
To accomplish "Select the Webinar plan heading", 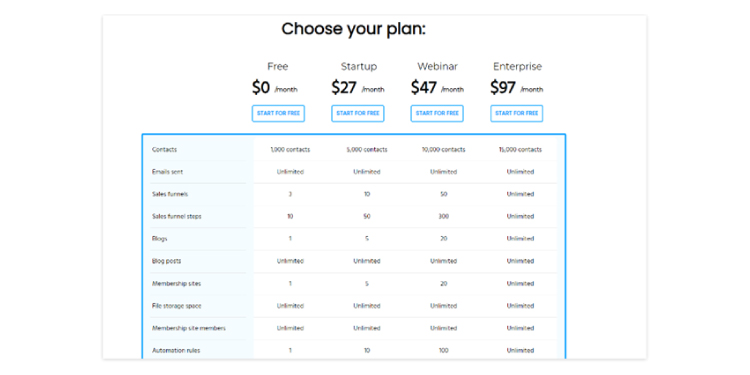I will pyautogui.click(x=438, y=66).
